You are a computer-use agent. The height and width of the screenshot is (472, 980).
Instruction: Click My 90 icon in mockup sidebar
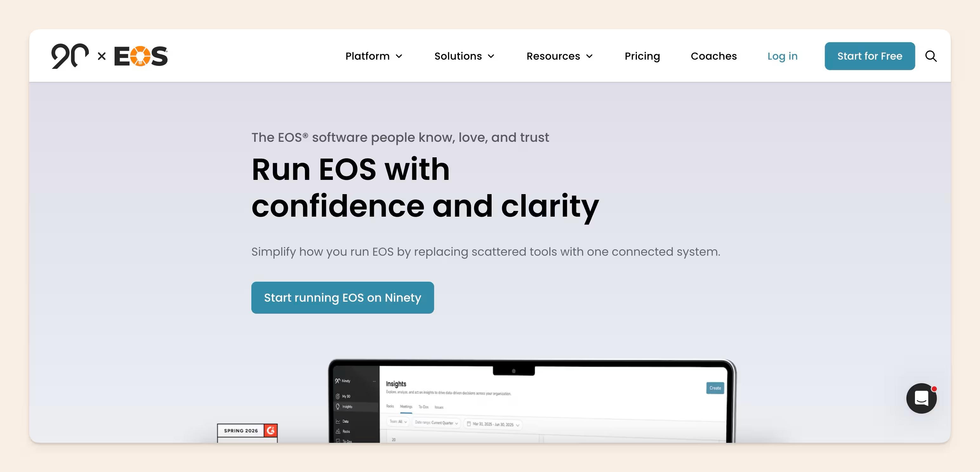337,396
